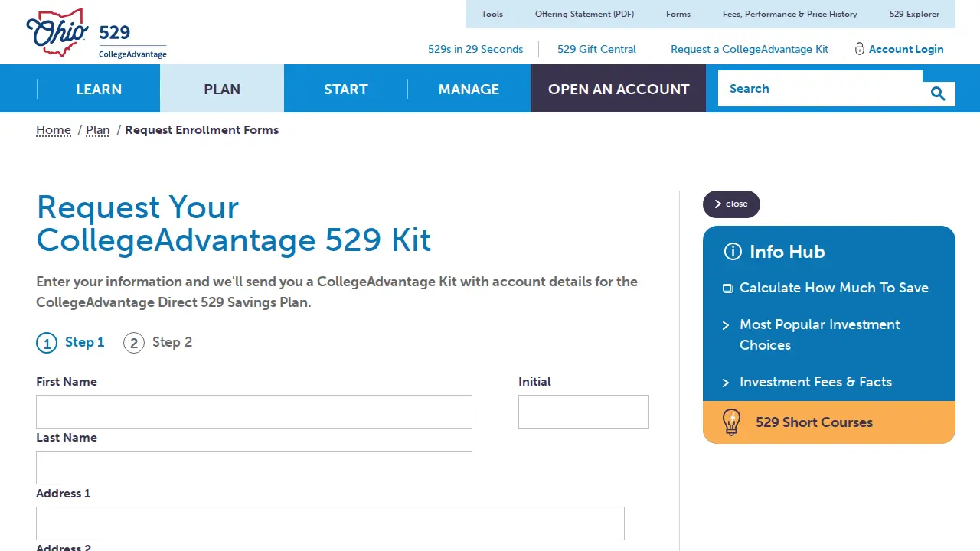The width and height of the screenshot is (980, 551).
Task: Click the lightbulb icon for 529 Short Courses
Action: pos(731,422)
